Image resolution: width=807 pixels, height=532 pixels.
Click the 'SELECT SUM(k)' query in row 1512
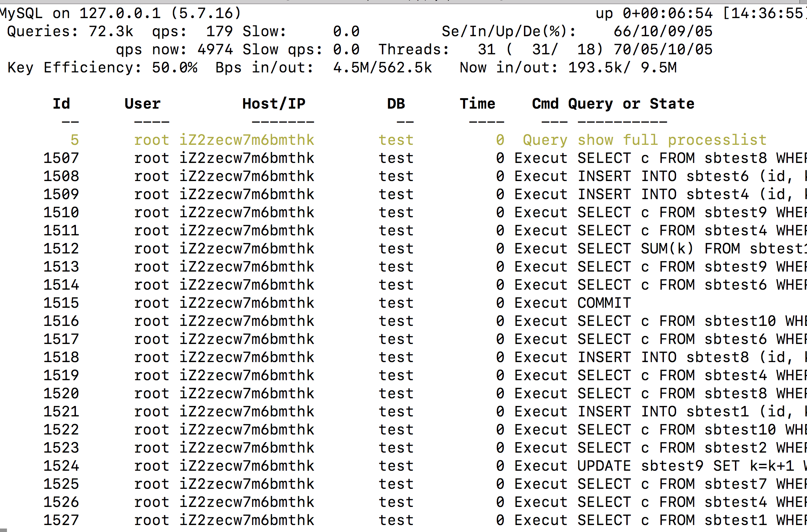(636, 249)
